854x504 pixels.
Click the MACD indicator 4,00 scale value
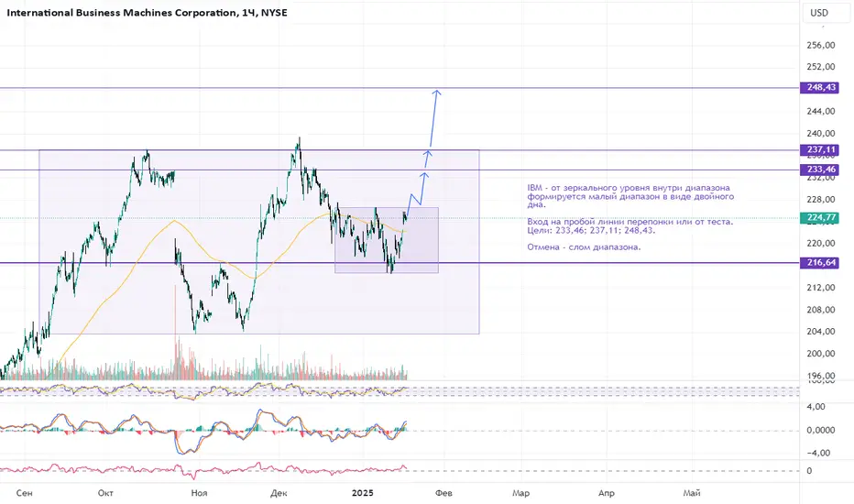[x=816, y=407]
